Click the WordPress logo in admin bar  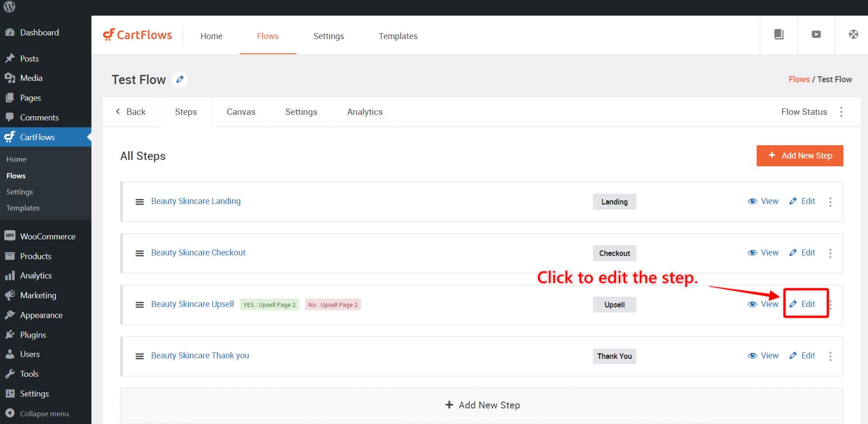pos(9,7)
